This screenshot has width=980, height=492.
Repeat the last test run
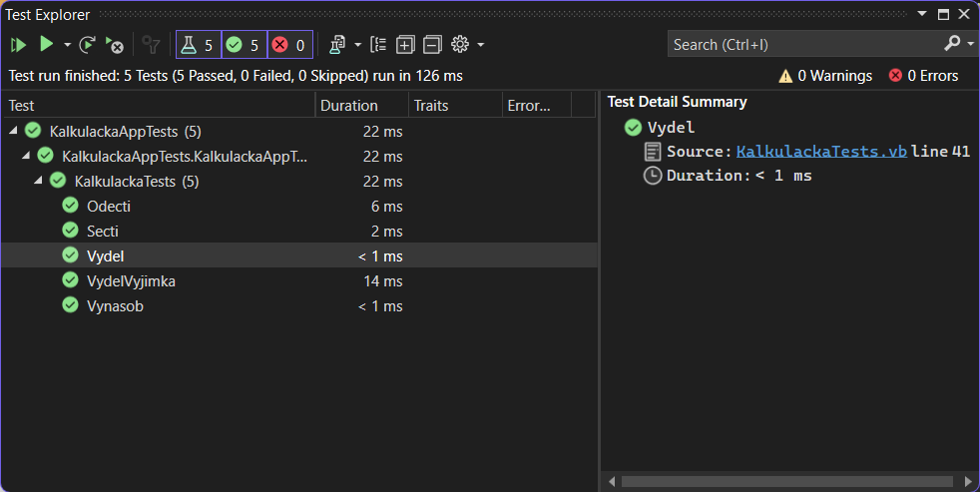click(88, 45)
